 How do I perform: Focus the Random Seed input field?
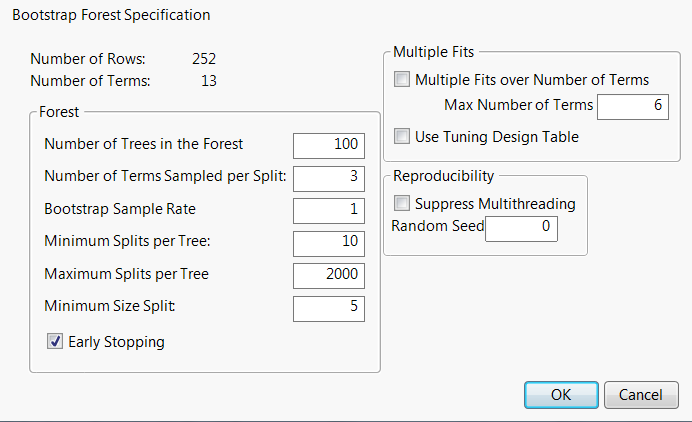(x=521, y=229)
